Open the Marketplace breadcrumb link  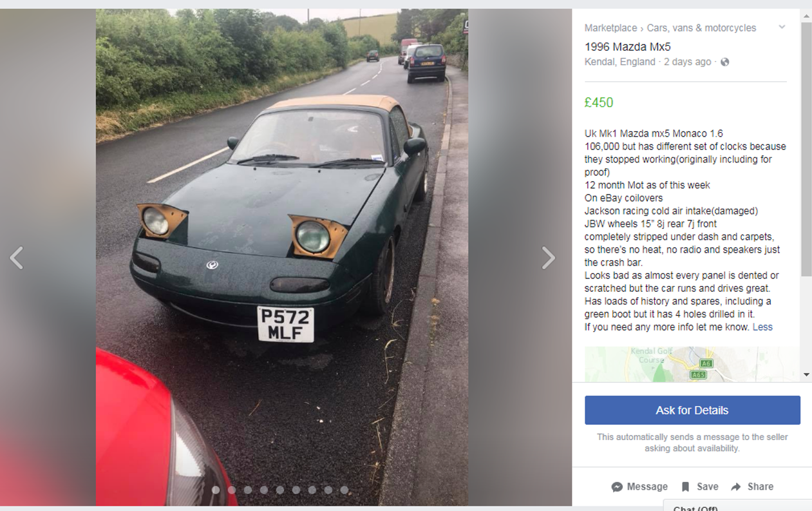coord(610,28)
